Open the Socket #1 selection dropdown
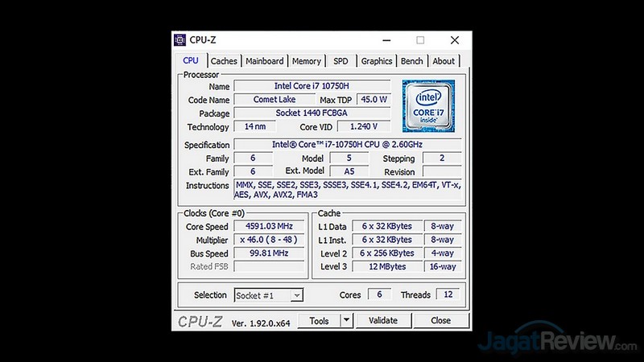 [x=269, y=295]
